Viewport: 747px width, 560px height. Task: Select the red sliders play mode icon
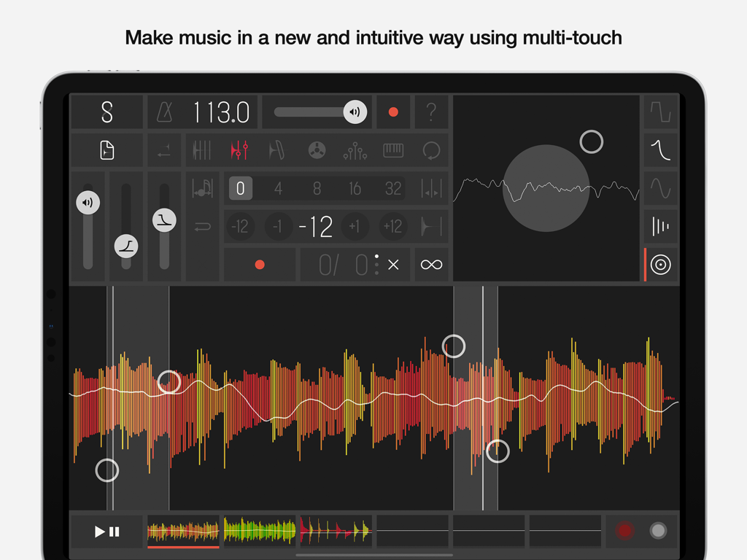pyautogui.click(x=239, y=150)
